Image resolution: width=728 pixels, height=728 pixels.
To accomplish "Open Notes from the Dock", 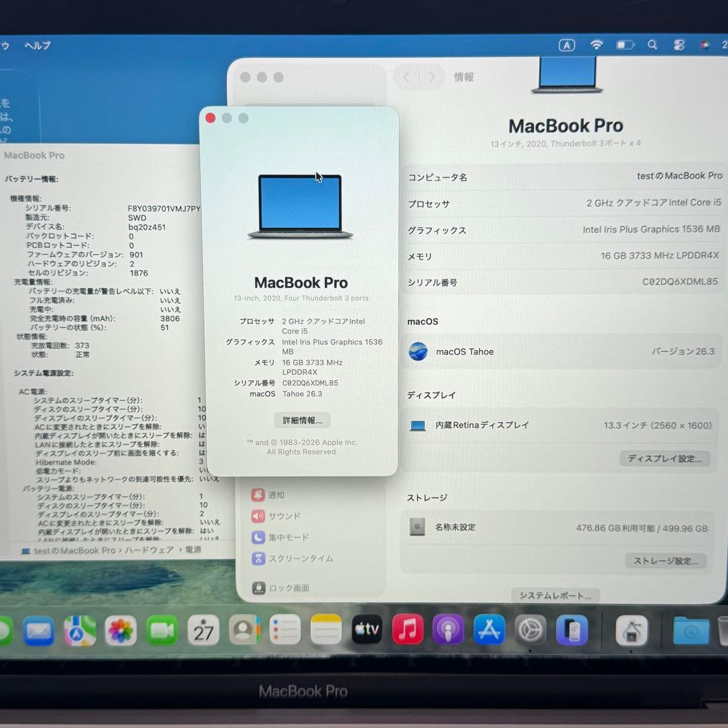I will click(x=326, y=630).
